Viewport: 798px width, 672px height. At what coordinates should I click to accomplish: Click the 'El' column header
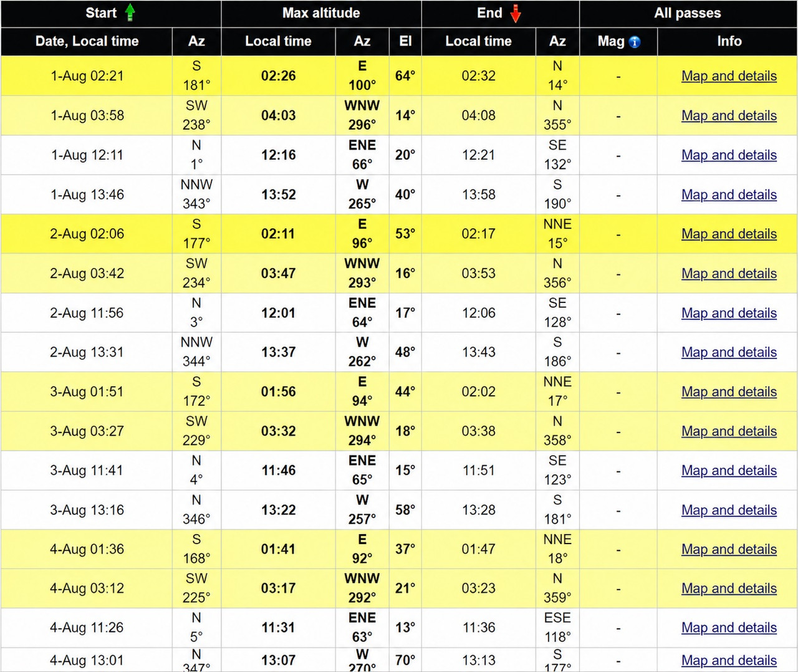pos(405,42)
